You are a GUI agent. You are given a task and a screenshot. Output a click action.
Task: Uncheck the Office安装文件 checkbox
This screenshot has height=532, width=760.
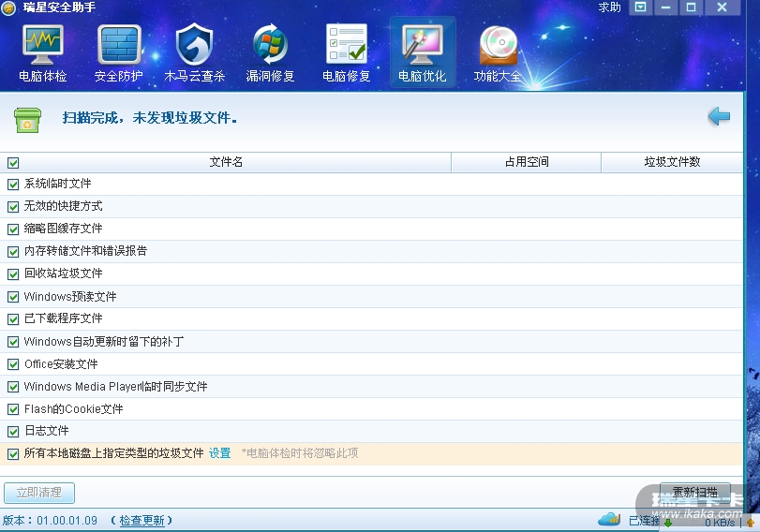coord(13,364)
